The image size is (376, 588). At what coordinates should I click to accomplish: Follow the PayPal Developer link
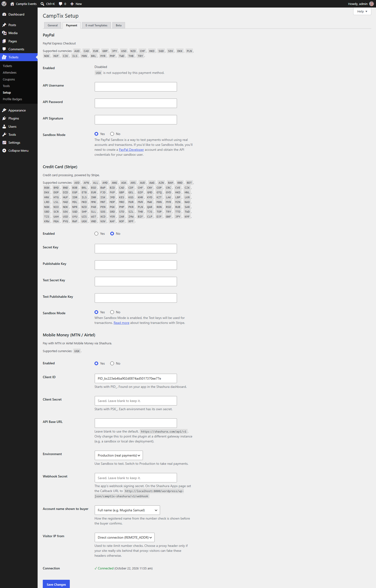point(131,150)
